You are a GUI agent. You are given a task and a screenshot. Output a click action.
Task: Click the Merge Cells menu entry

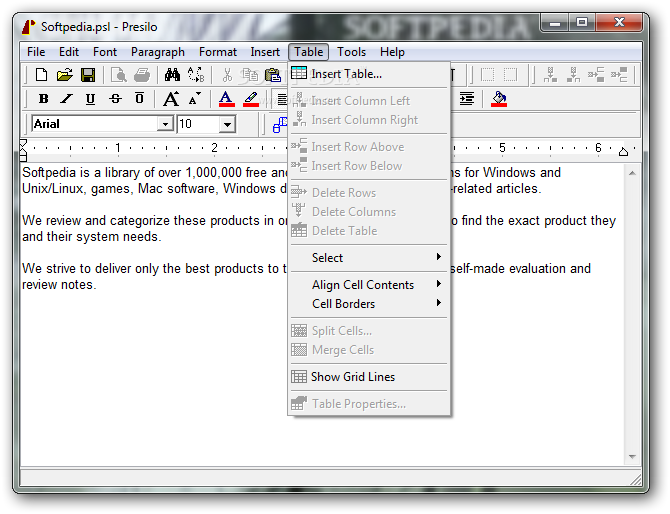369,350
